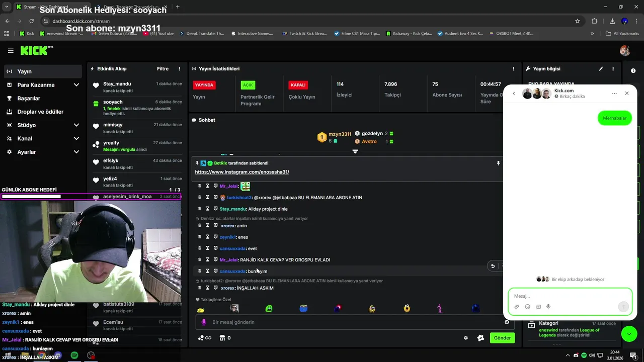
Task: Open the emoji picker in the chat message box
Action: (x=507, y=322)
